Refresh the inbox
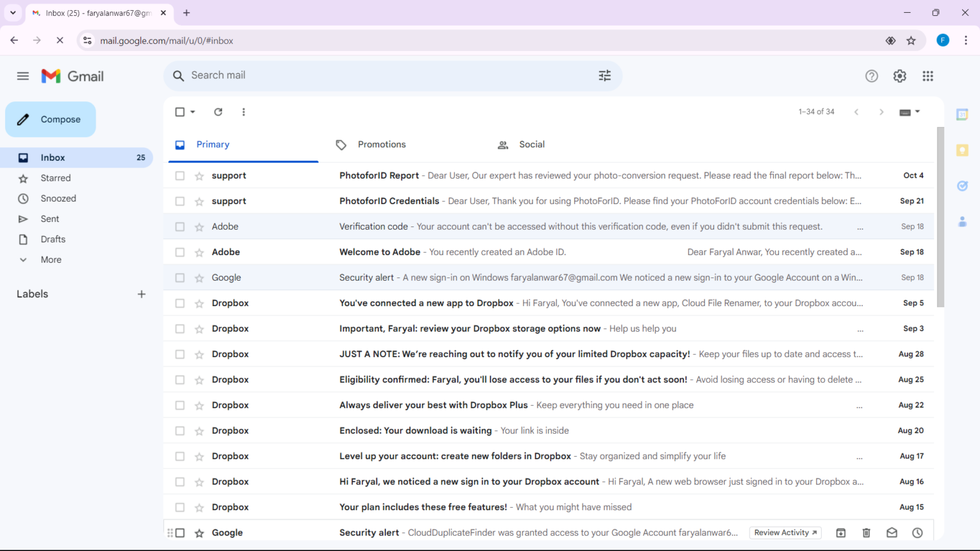This screenshot has width=980, height=551. 218,112
